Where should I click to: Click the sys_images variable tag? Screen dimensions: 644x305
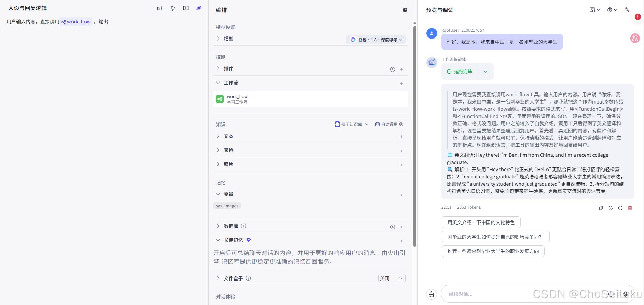[x=227, y=206]
